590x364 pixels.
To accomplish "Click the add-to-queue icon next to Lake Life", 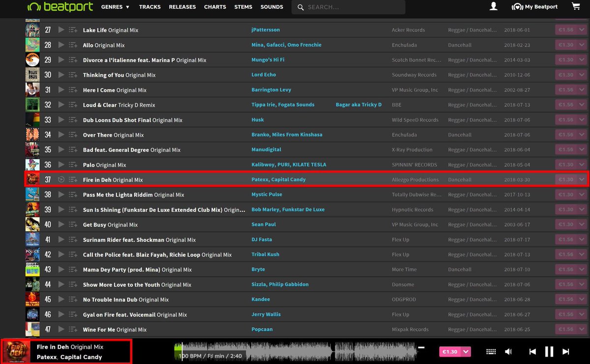I will 72,30.
